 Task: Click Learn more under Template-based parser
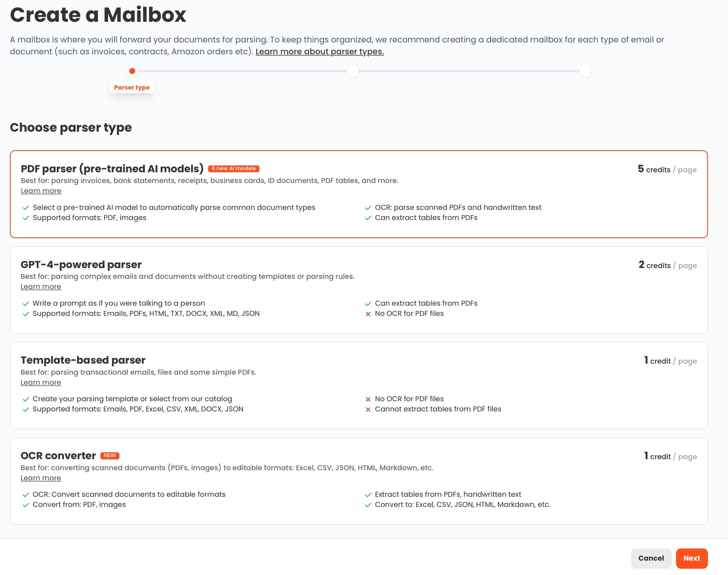pos(41,382)
